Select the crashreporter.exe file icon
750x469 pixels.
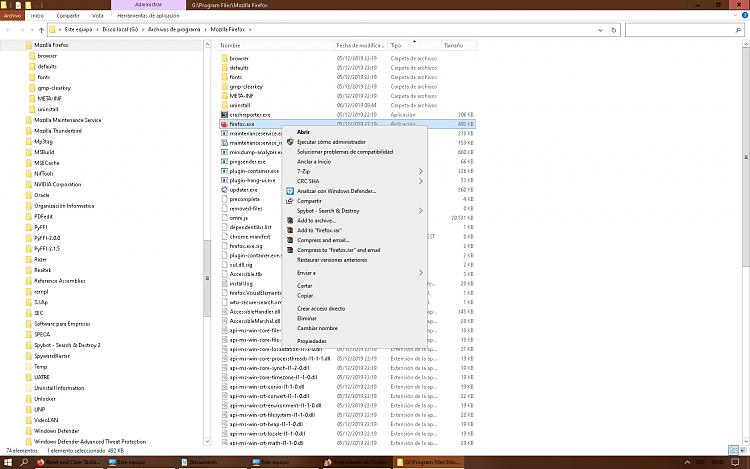[x=224, y=115]
